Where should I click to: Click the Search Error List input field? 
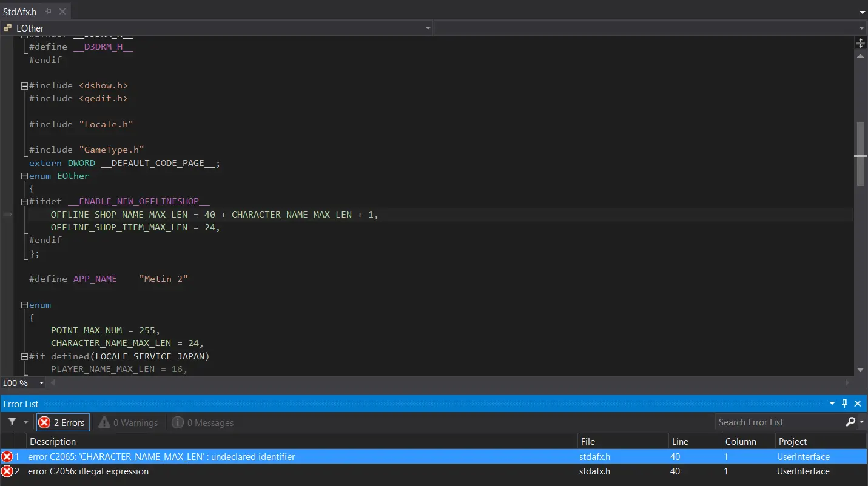[780, 422]
